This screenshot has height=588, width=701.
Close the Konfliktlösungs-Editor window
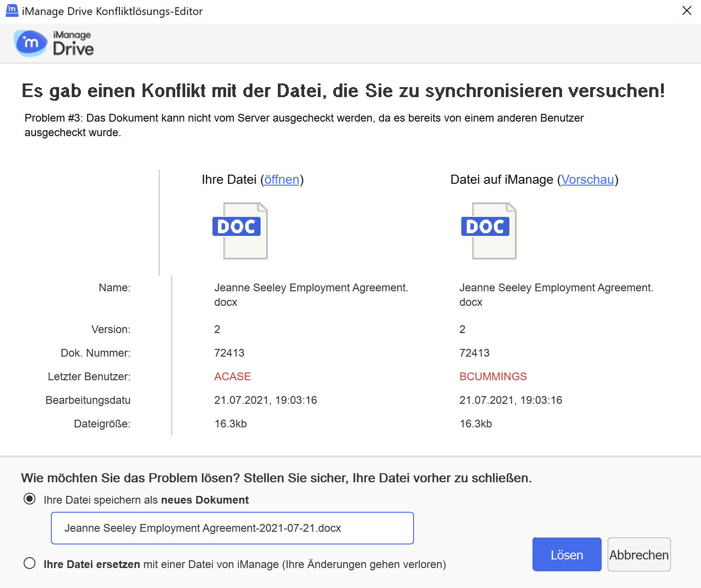point(687,10)
